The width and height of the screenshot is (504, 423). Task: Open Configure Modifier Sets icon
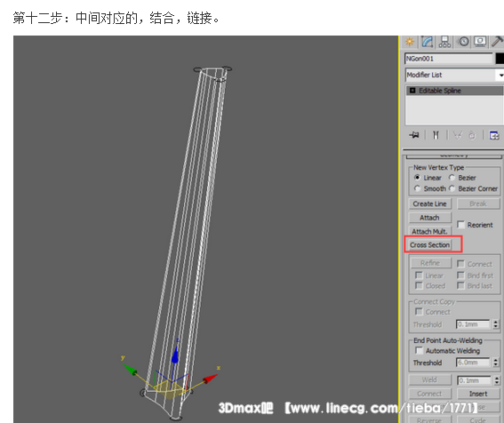(494, 135)
